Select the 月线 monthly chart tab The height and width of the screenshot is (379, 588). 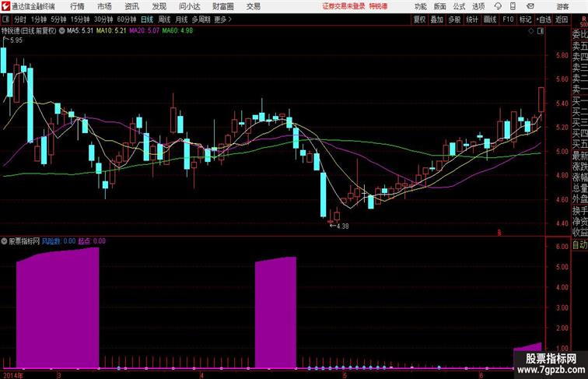click(x=181, y=19)
